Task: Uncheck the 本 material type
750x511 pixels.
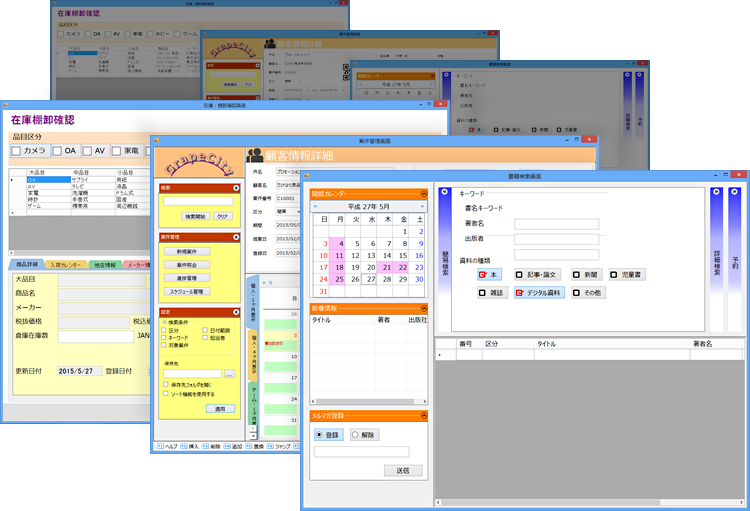Action: tap(489, 275)
